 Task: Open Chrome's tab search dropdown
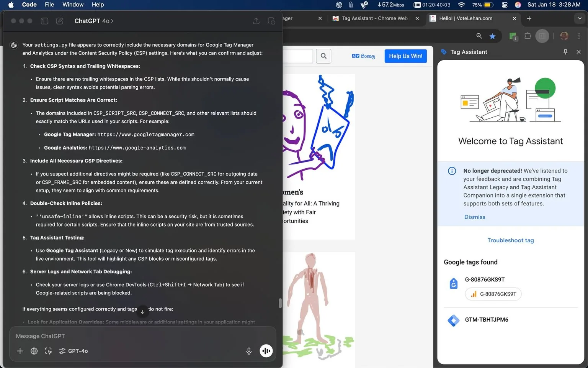click(579, 18)
